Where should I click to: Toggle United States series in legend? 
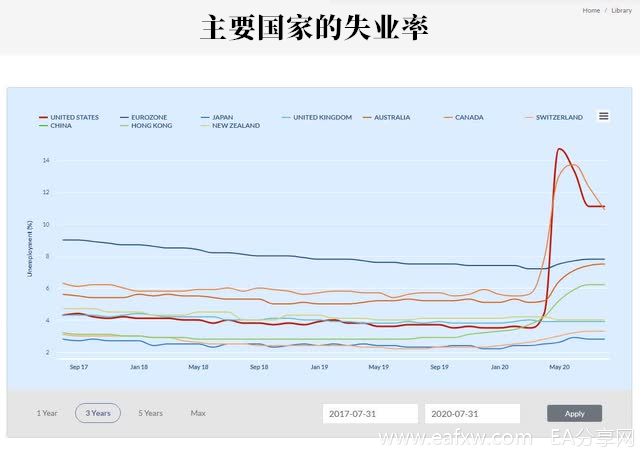click(x=73, y=117)
